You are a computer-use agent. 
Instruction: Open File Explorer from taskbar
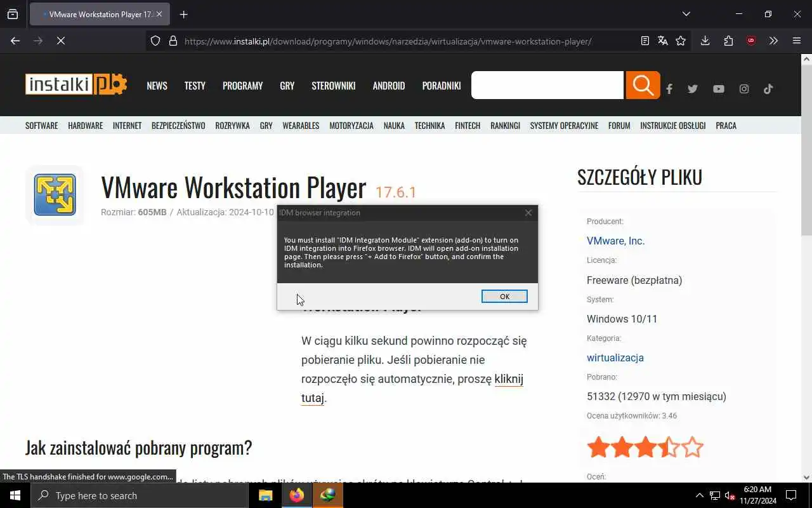point(266,495)
